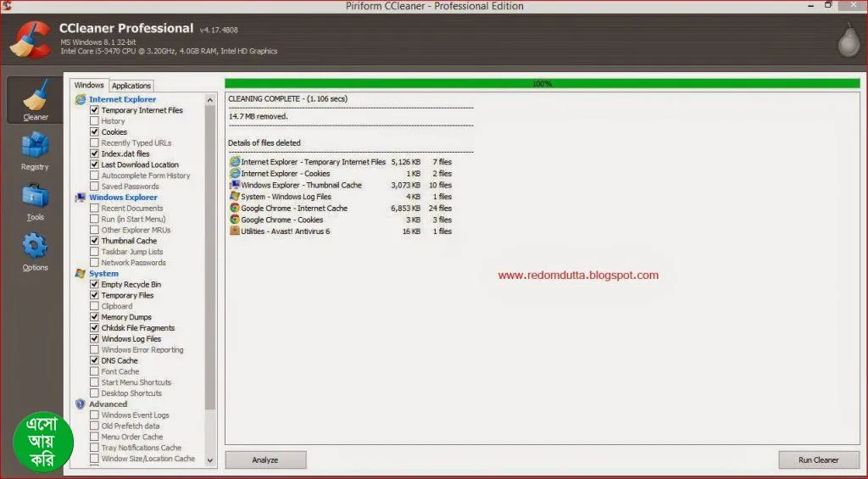
Task: Click the Advanced category shield icon
Action: tap(81, 404)
